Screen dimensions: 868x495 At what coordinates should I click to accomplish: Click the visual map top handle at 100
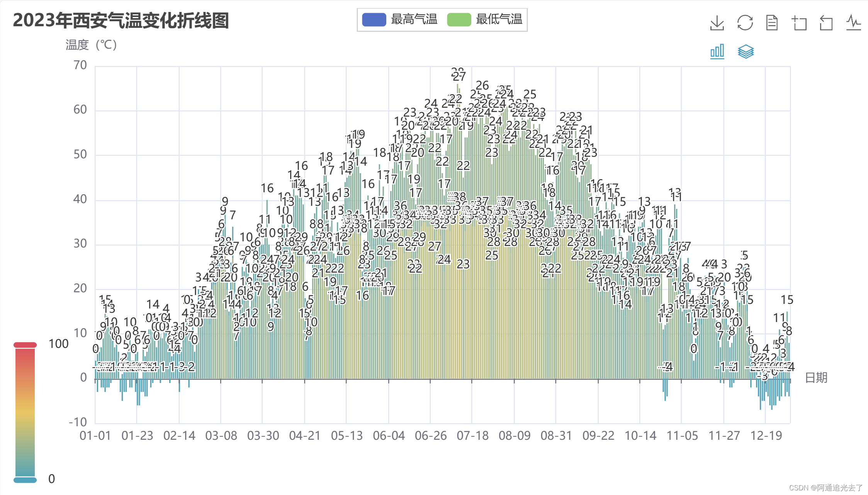[25, 345]
